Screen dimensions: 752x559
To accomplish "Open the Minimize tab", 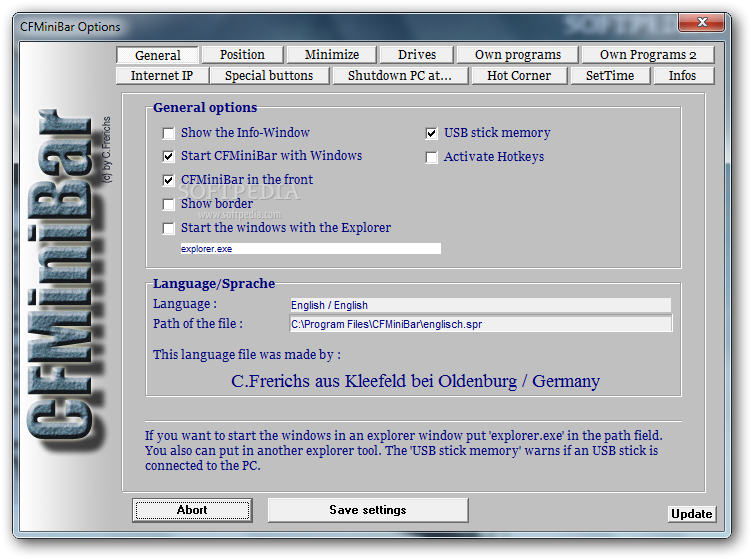I will click(x=331, y=55).
